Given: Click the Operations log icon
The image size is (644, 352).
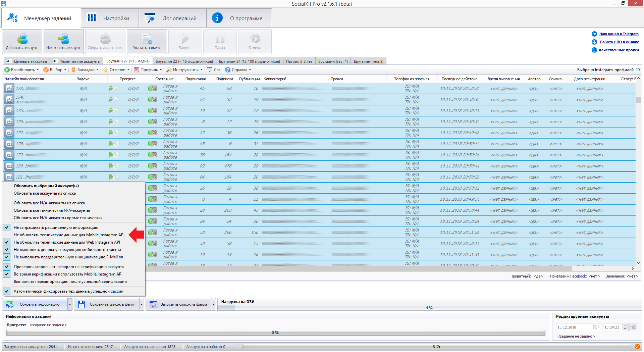Looking at the screenshot, I should 150,18.
